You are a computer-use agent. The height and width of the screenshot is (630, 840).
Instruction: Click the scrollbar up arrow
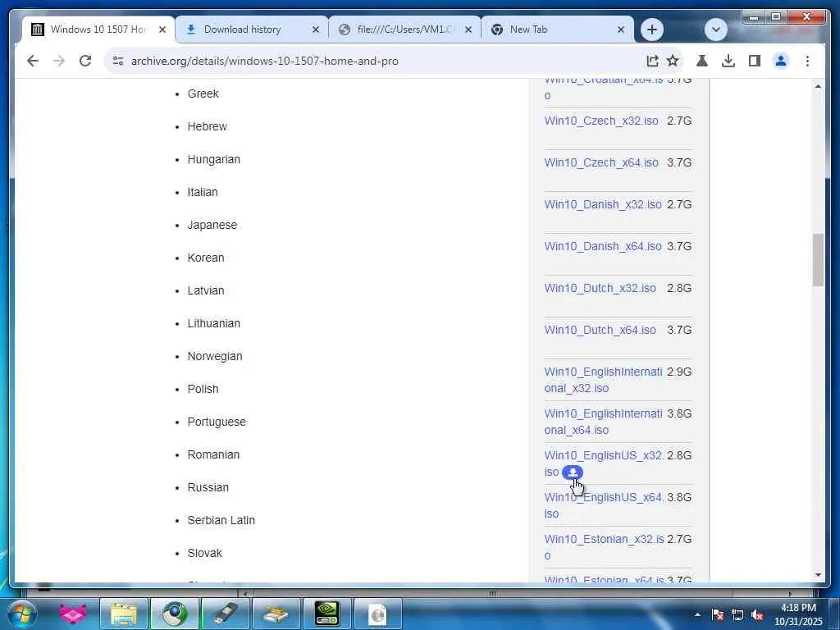pyautogui.click(x=818, y=85)
